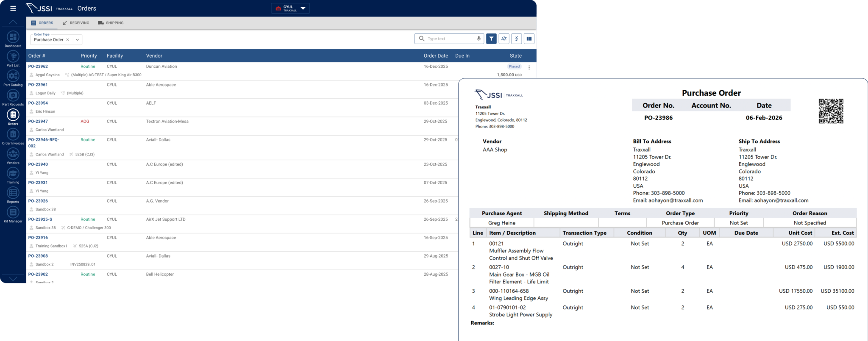The width and height of the screenshot is (868, 341).
Task: Open the column chooser icon
Action: pyautogui.click(x=529, y=39)
